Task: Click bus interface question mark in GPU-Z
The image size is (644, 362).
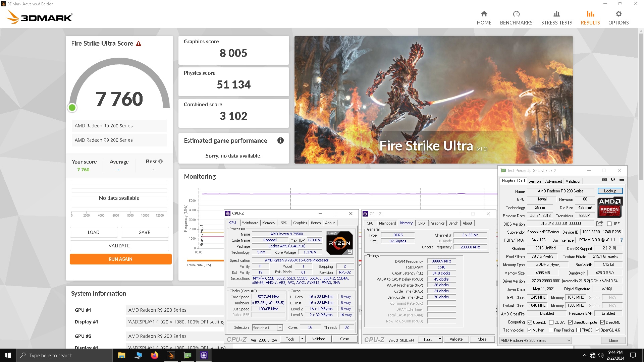Action: 622,240
